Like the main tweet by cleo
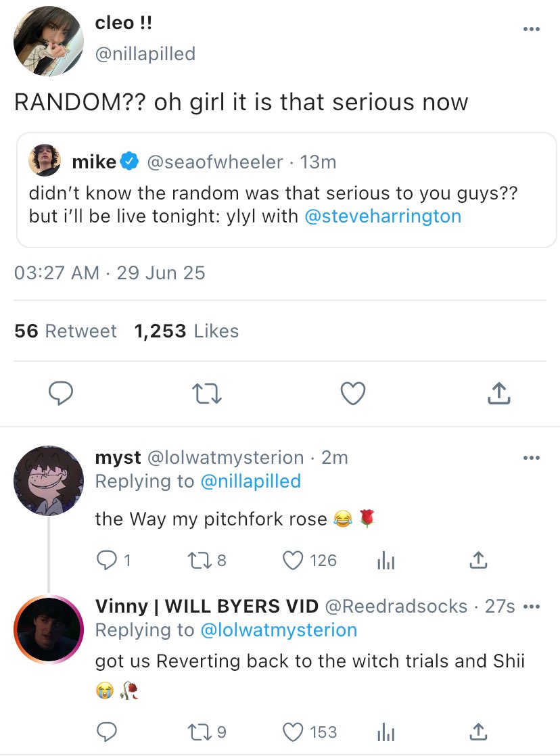The image size is (560, 756). [x=352, y=393]
